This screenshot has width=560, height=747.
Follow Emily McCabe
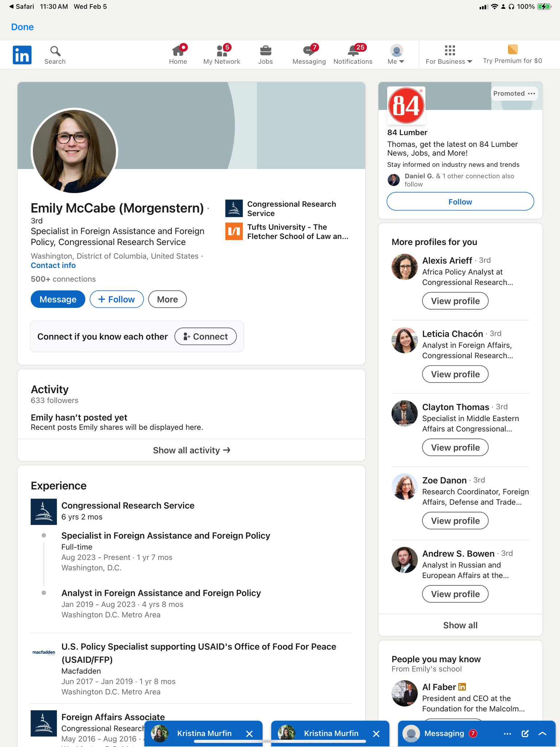117,299
